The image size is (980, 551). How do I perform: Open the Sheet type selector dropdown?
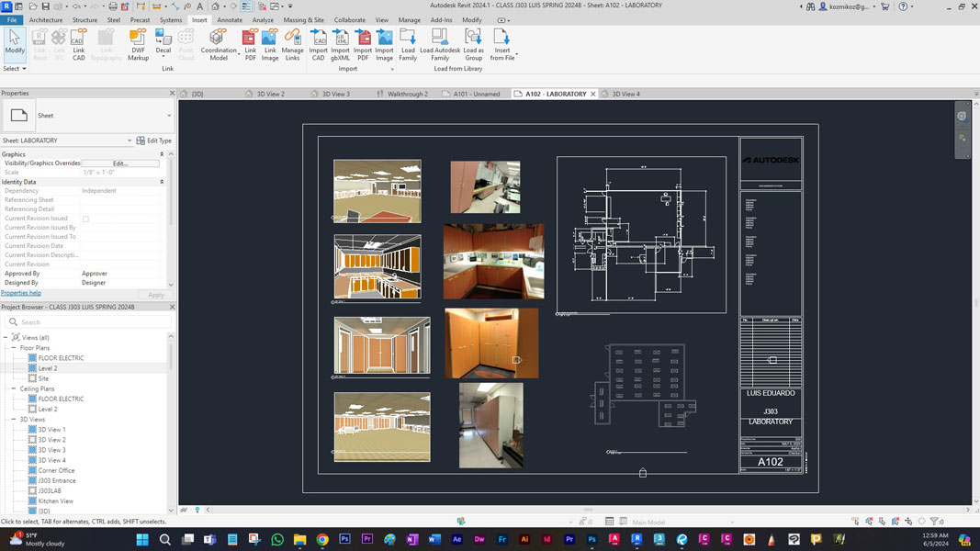click(169, 116)
